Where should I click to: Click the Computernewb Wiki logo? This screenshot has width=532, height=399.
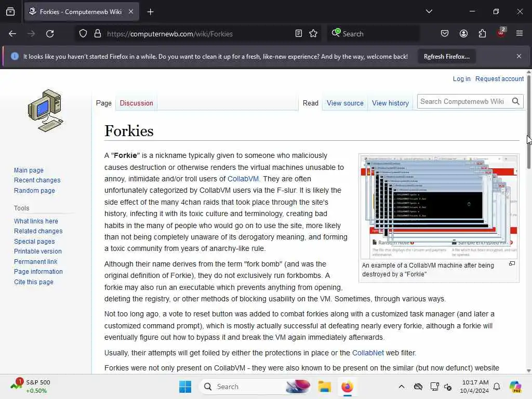click(46, 111)
